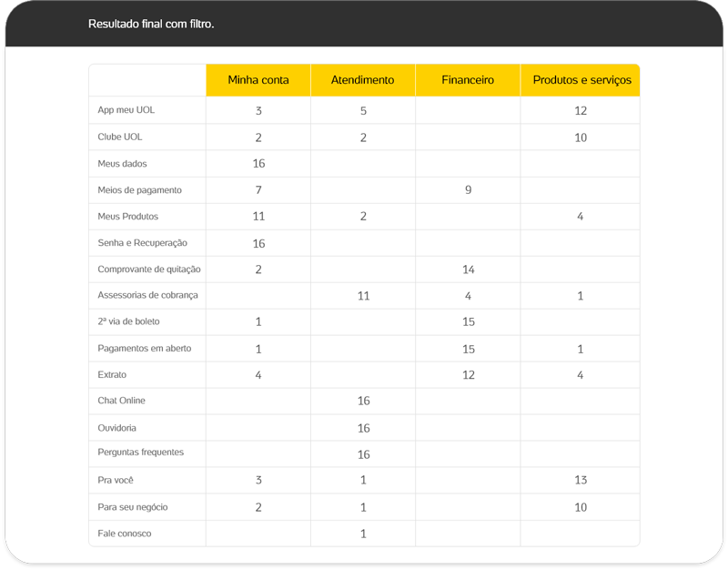
Task: Select the value 11 in the "Meus Produtos" row
Action: point(258,217)
